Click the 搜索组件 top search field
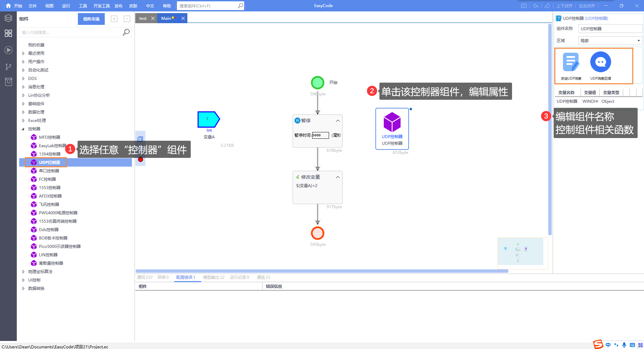 tap(208, 6)
